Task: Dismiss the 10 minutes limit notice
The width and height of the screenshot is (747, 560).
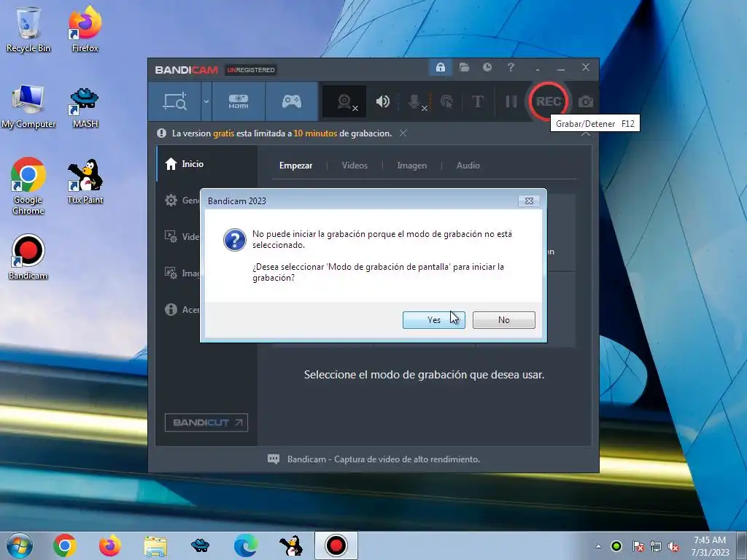Action: (x=403, y=133)
